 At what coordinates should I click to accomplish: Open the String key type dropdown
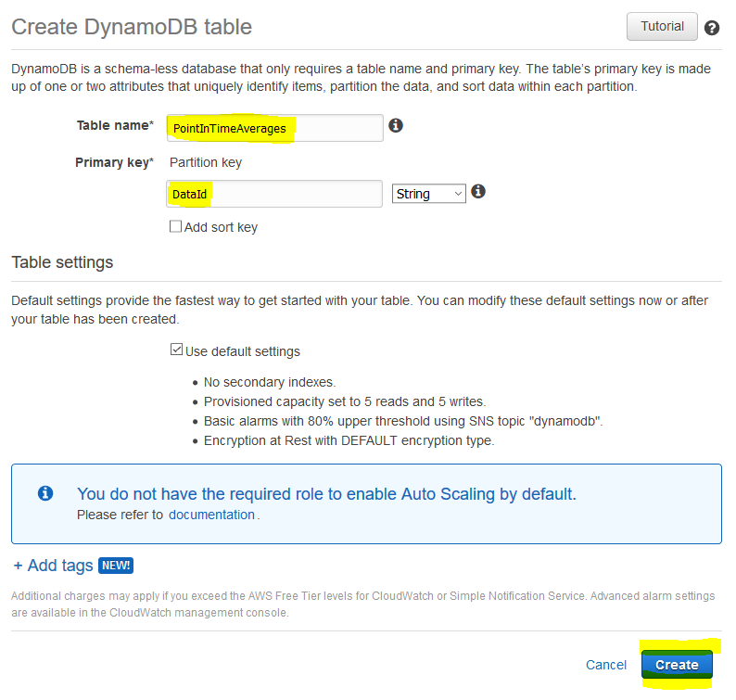pyautogui.click(x=428, y=194)
